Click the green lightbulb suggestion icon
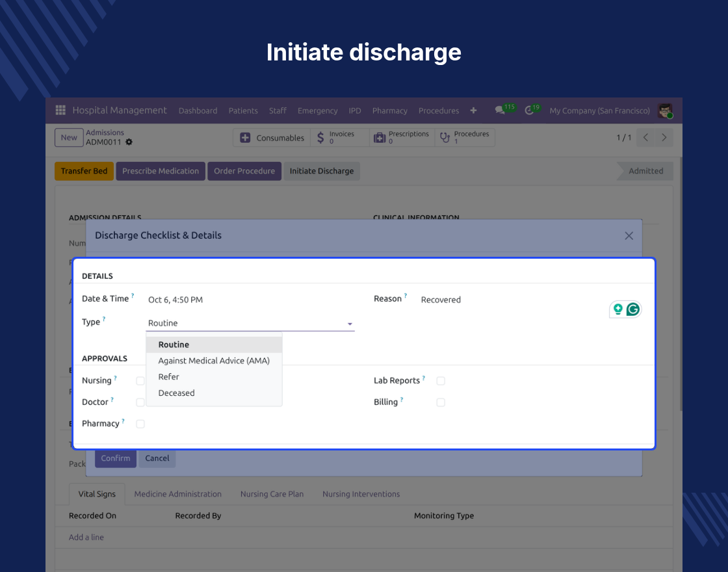The height and width of the screenshot is (572, 728). coord(617,309)
